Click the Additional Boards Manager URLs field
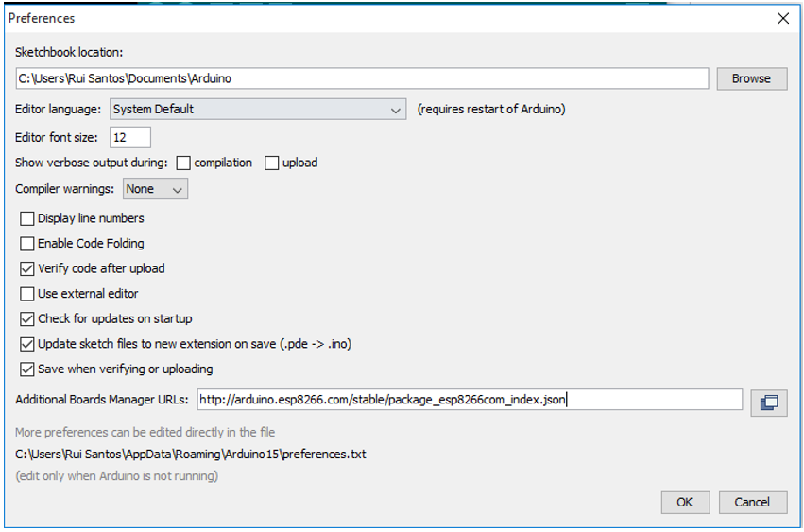The width and height of the screenshot is (804, 532). [x=470, y=400]
